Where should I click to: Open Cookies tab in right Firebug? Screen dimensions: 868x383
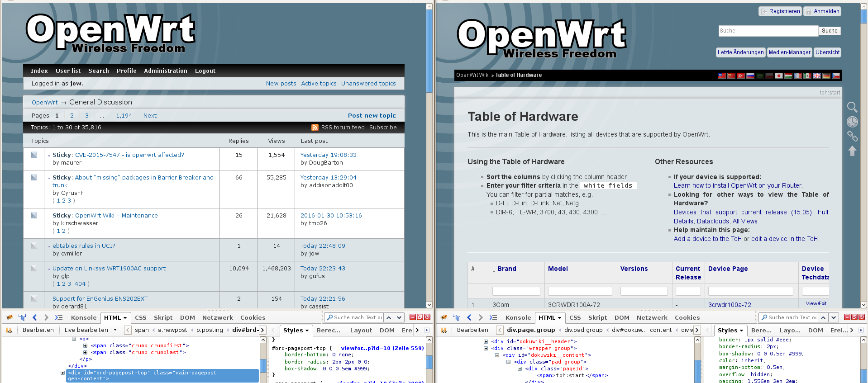[687, 317]
